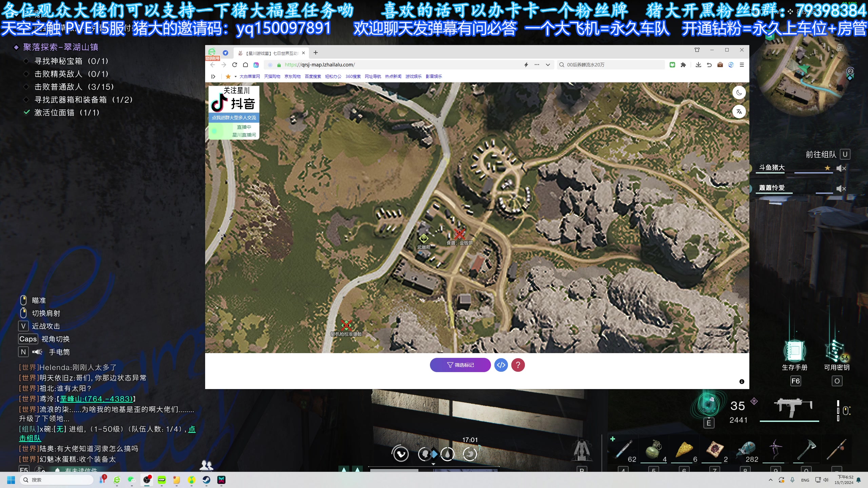Viewport: 868px width, 488px height.
Task: Open the 轻松办公 bookmark
Action: 333,77
